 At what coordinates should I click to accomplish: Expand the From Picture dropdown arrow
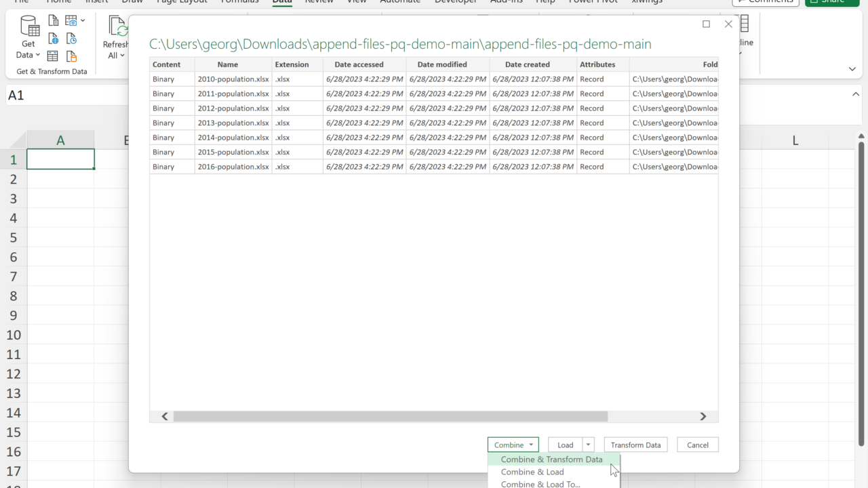pyautogui.click(x=83, y=21)
